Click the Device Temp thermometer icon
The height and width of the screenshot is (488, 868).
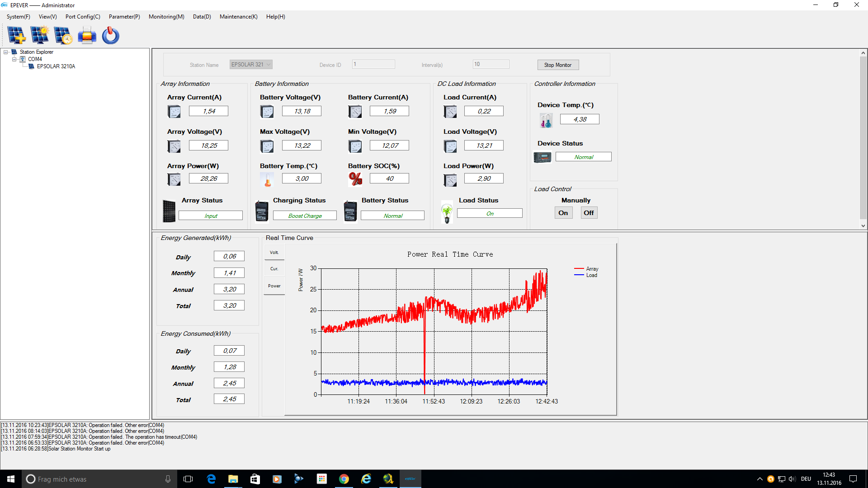(546, 120)
